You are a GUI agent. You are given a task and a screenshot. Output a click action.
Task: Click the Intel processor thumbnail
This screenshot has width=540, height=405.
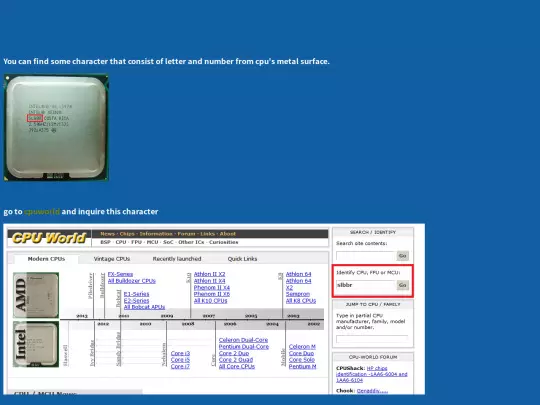(36, 344)
